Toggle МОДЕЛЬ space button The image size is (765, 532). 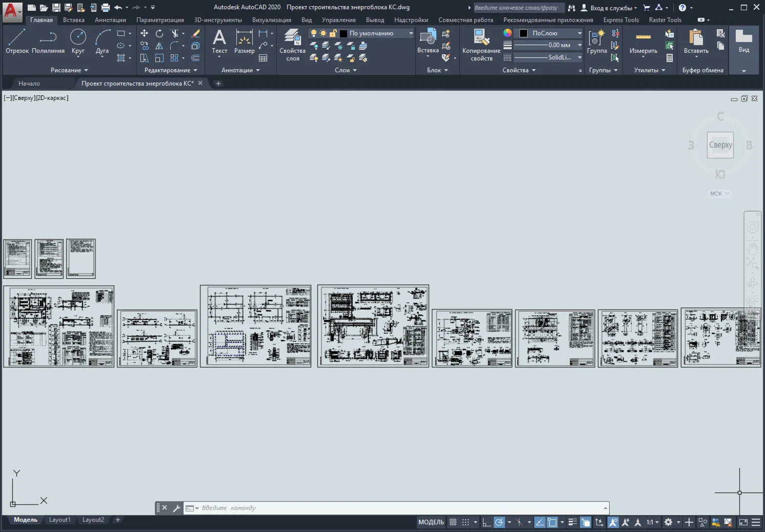[431, 522]
